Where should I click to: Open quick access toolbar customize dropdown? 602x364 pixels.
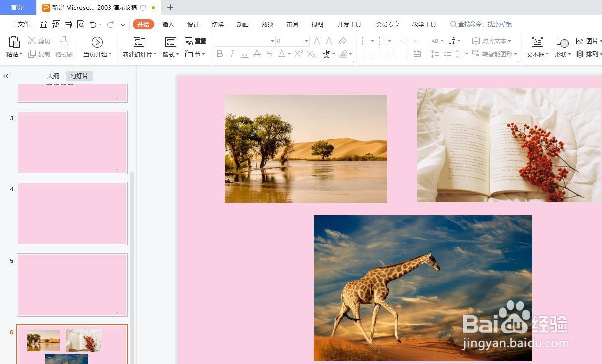click(x=123, y=24)
